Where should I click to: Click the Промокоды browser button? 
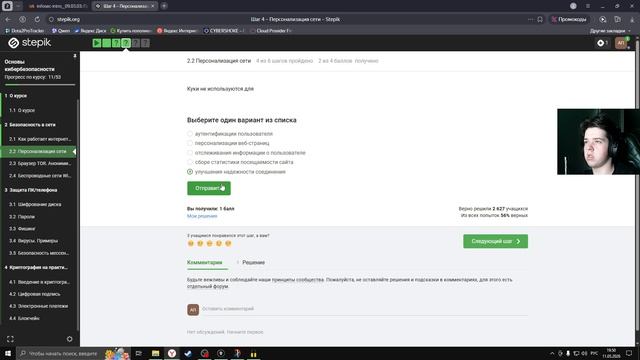(569, 19)
